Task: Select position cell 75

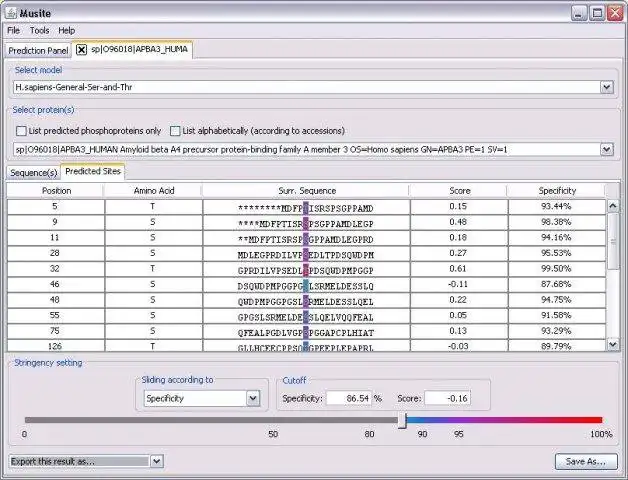Action: click(x=56, y=332)
